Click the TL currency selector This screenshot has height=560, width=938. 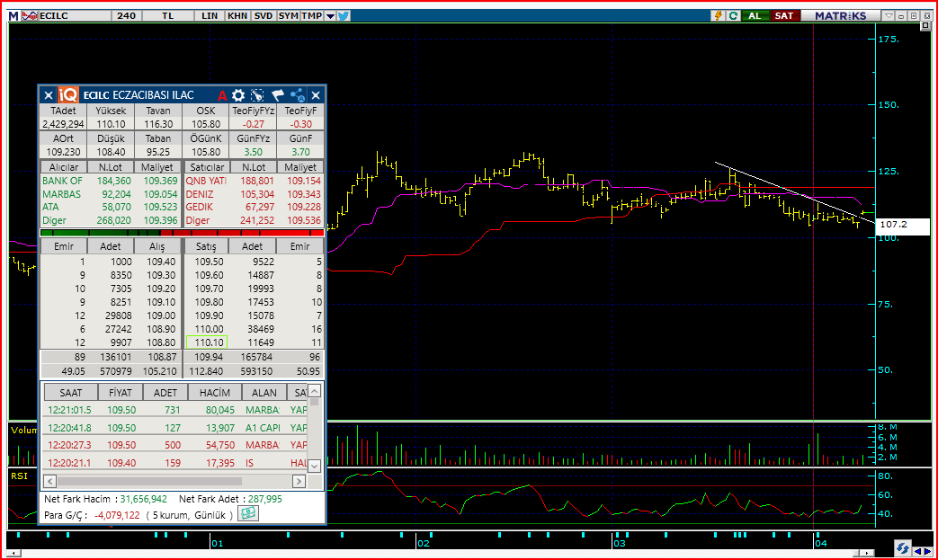point(168,15)
